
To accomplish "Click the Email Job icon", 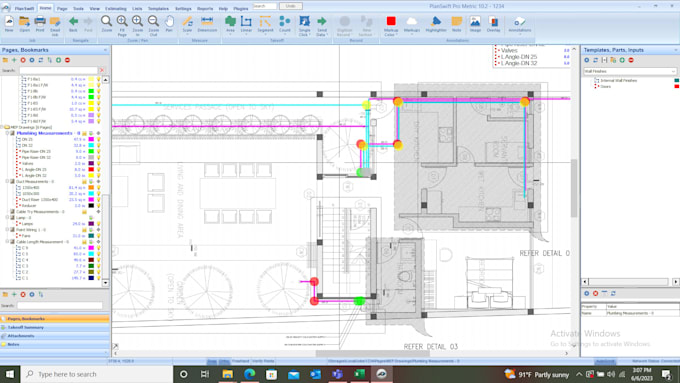I will pyautogui.click(x=55, y=25).
